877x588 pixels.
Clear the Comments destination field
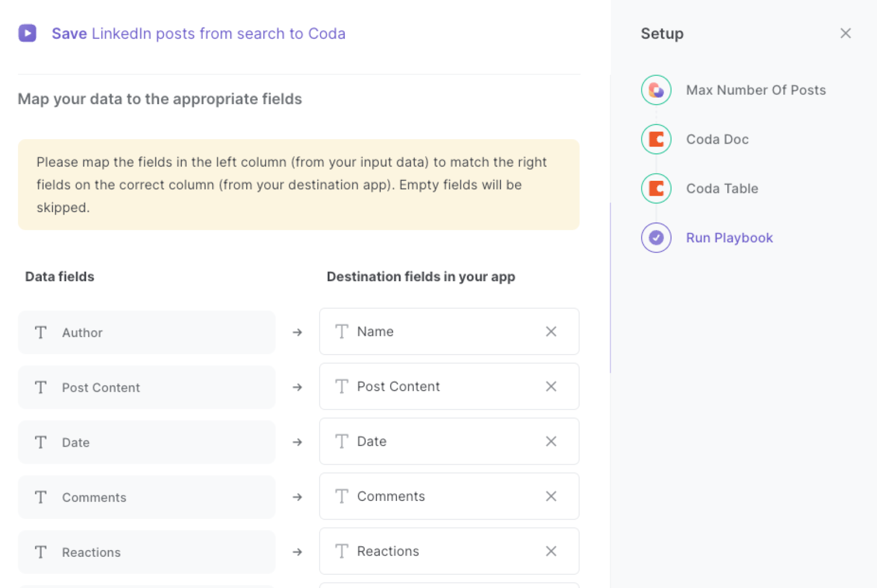pyautogui.click(x=551, y=496)
